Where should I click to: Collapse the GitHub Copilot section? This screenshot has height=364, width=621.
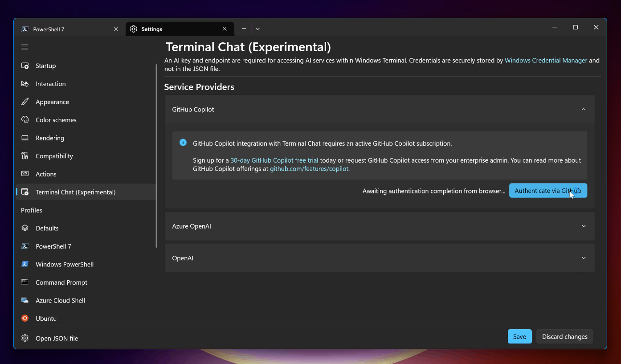584,109
